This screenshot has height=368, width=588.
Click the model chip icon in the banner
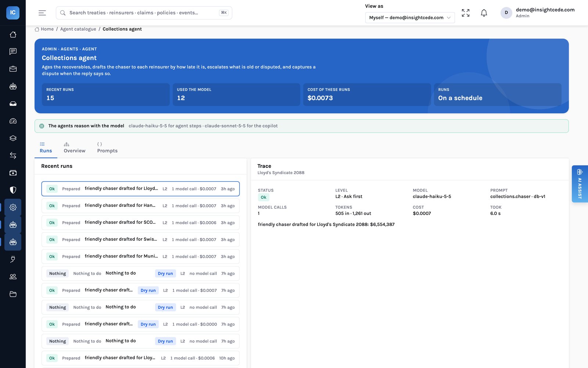[x=42, y=126]
